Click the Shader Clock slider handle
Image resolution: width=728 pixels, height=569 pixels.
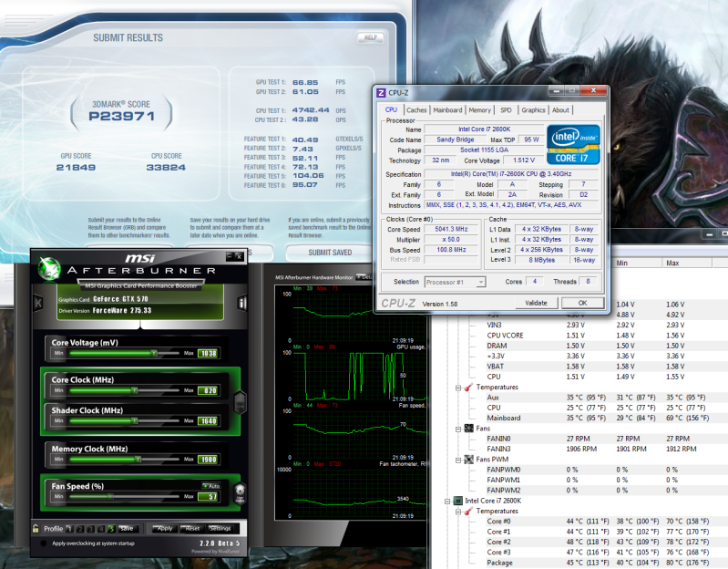click(134, 421)
